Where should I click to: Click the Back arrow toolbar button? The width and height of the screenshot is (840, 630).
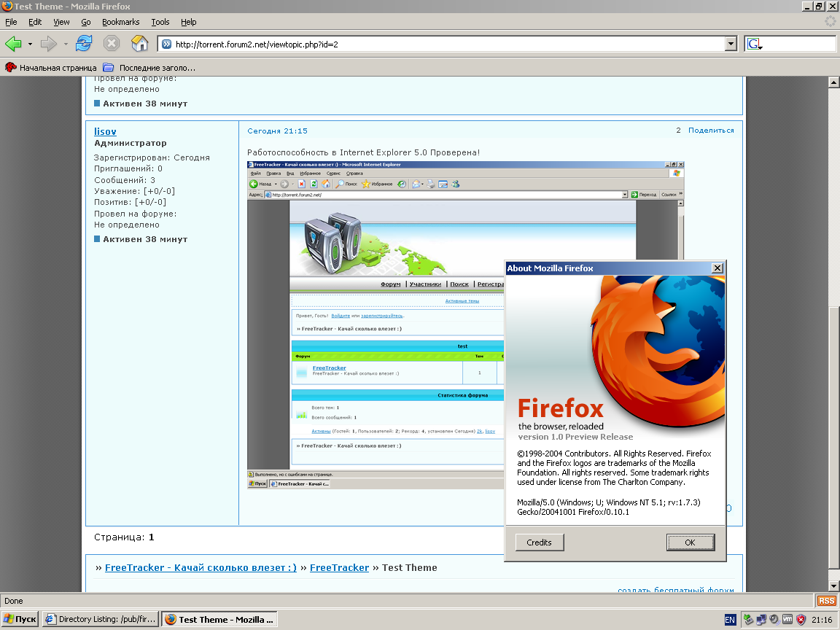point(13,44)
